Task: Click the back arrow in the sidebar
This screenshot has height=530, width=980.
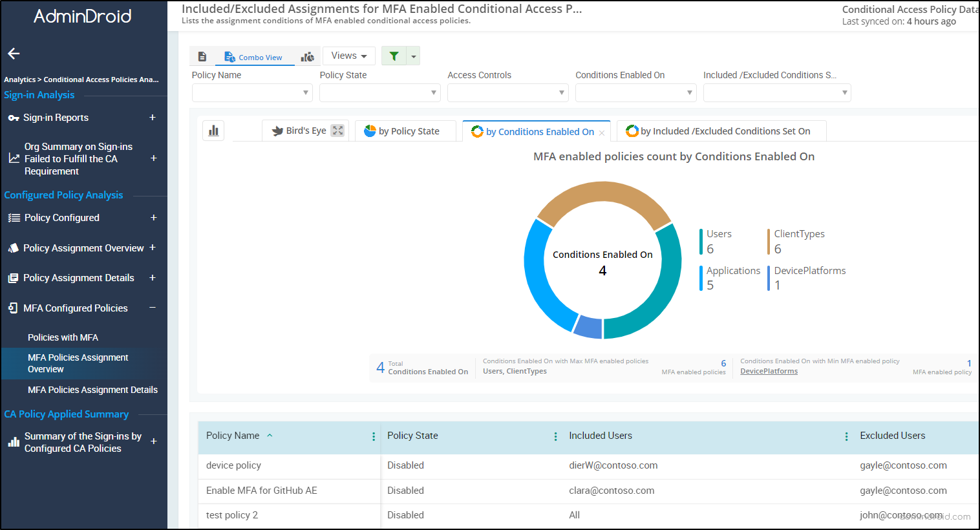Action: pos(14,54)
